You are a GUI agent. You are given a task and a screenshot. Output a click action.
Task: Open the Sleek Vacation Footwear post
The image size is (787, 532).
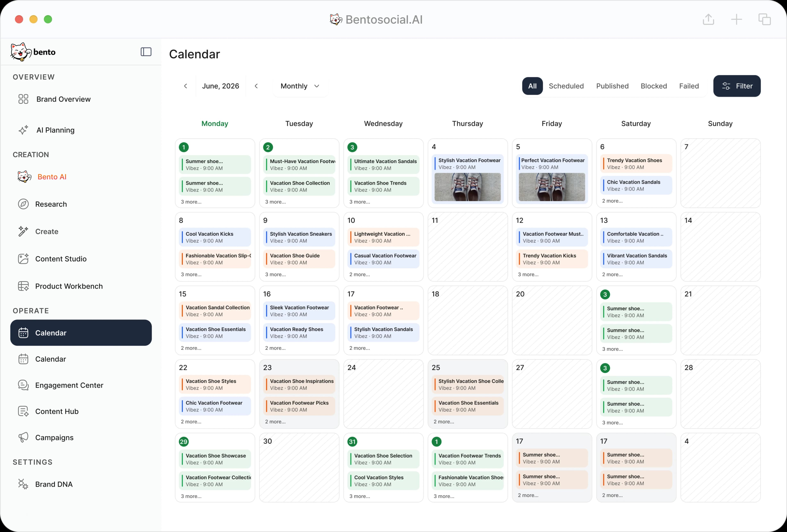tap(299, 311)
